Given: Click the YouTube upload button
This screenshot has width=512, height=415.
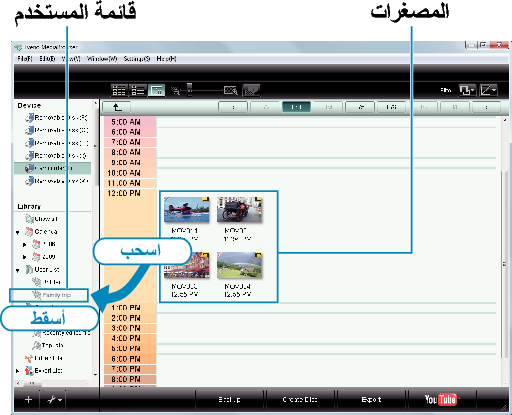Looking at the screenshot, I should click(442, 399).
